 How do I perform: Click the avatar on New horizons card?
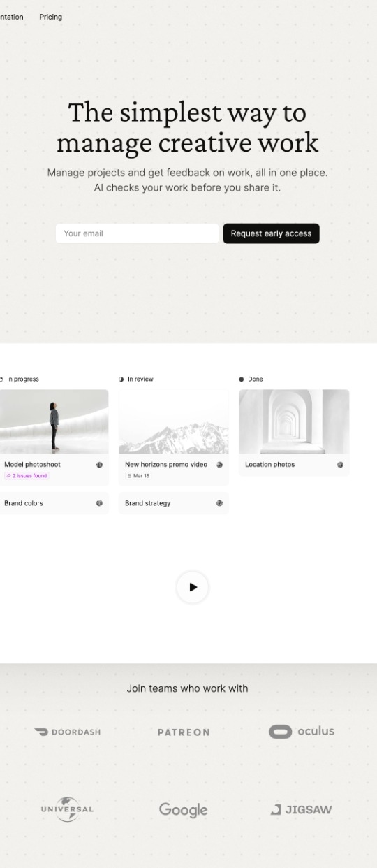(219, 465)
